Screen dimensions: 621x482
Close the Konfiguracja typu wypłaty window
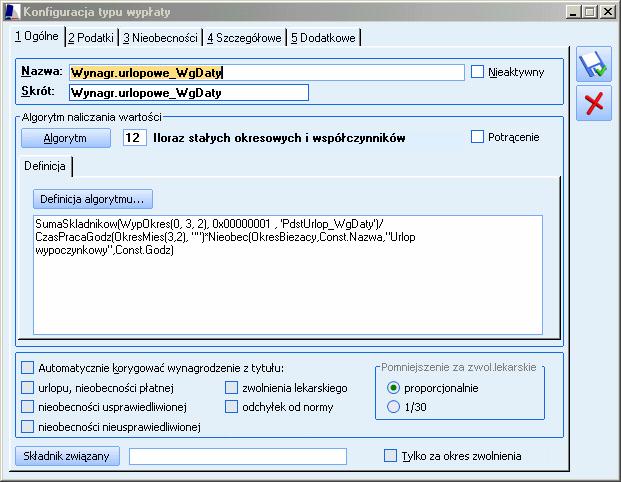(608, 12)
